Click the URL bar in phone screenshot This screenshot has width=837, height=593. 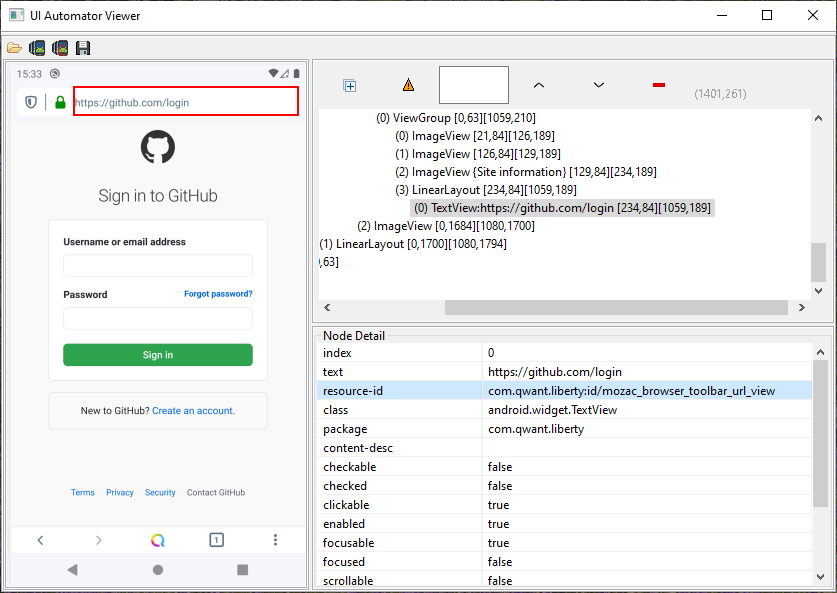click(185, 101)
